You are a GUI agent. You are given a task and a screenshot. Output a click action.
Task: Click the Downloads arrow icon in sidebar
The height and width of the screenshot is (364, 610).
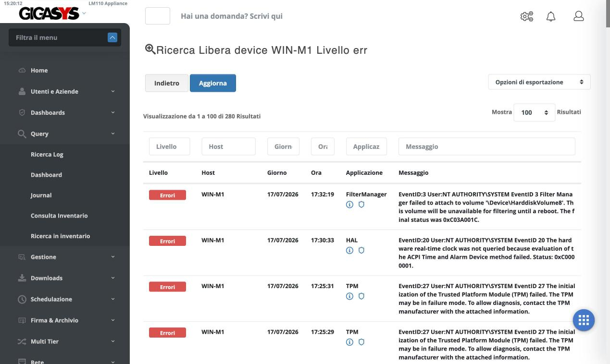(22, 278)
